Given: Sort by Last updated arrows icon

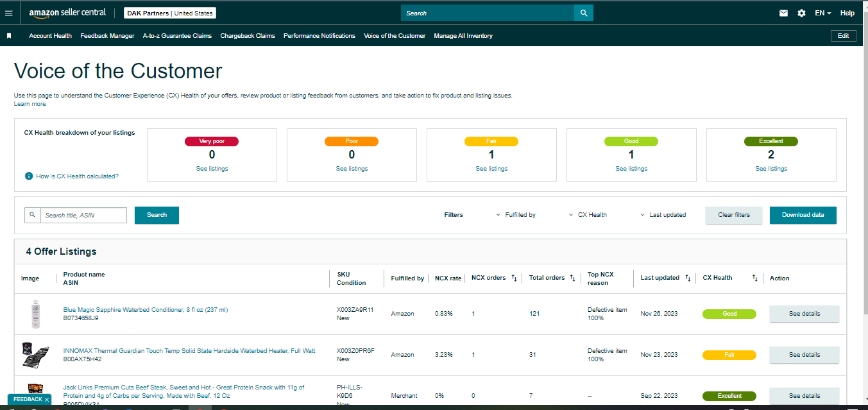Looking at the screenshot, I should [x=688, y=278].
